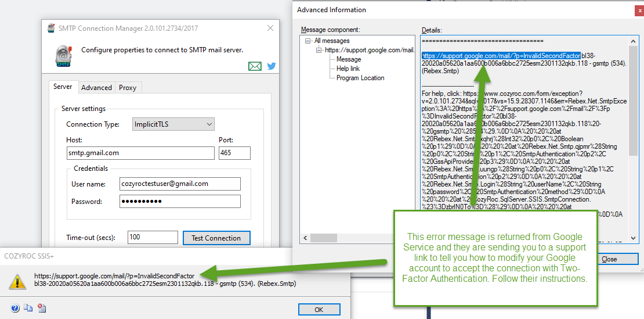Select the Help link tree item
This screenshot has width=644, height=319.
pyautogui.click(x=348, y=68)
